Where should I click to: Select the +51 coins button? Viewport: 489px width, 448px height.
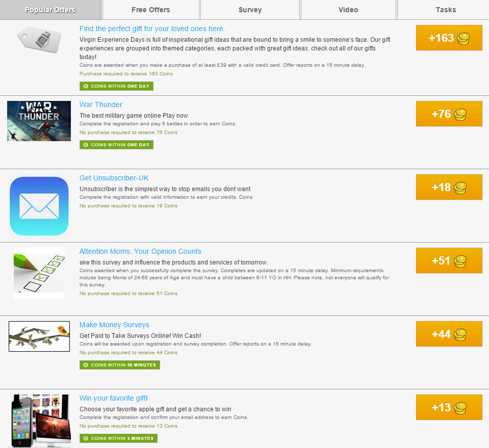click(x=449, y=260)
